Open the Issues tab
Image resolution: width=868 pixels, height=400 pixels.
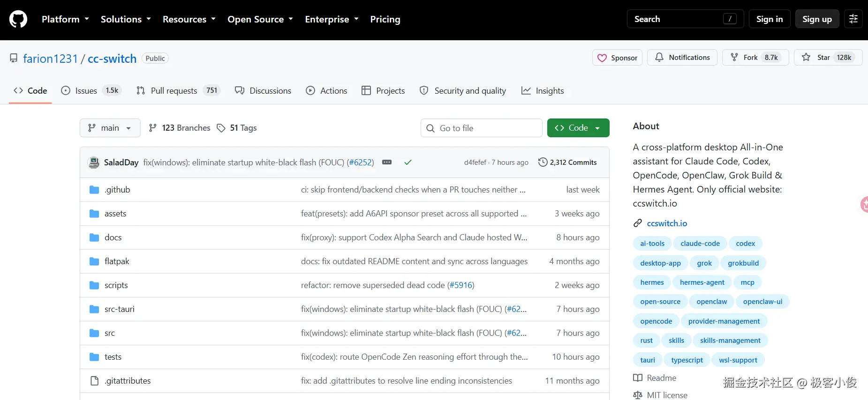(x=91, y=91)
